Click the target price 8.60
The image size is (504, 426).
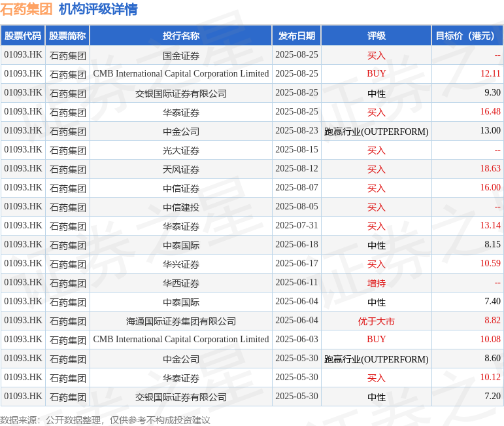coord(493,359)
